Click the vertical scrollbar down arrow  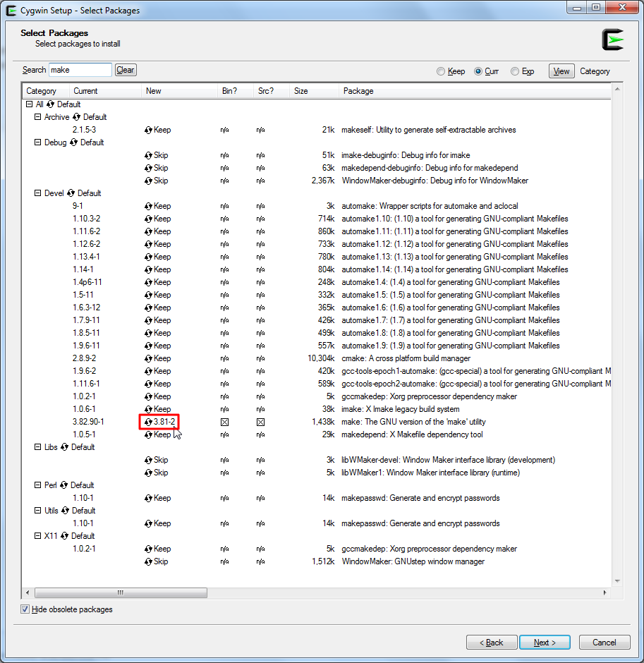point(617,581)
